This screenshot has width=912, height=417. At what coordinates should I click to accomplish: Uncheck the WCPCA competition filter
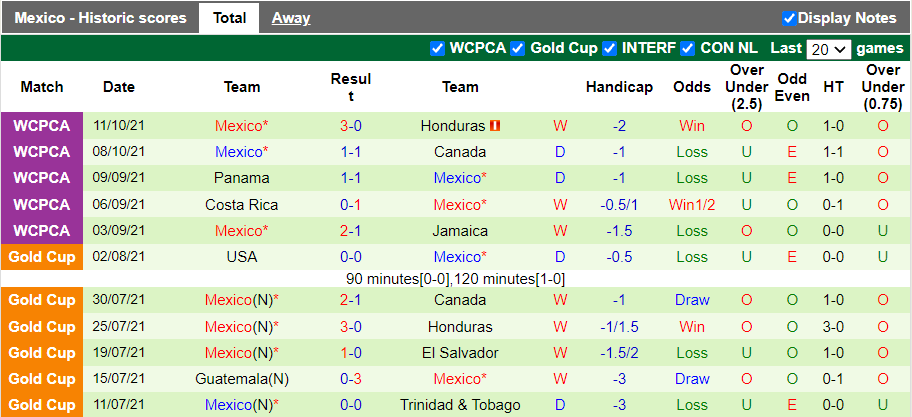click(437, 48)
